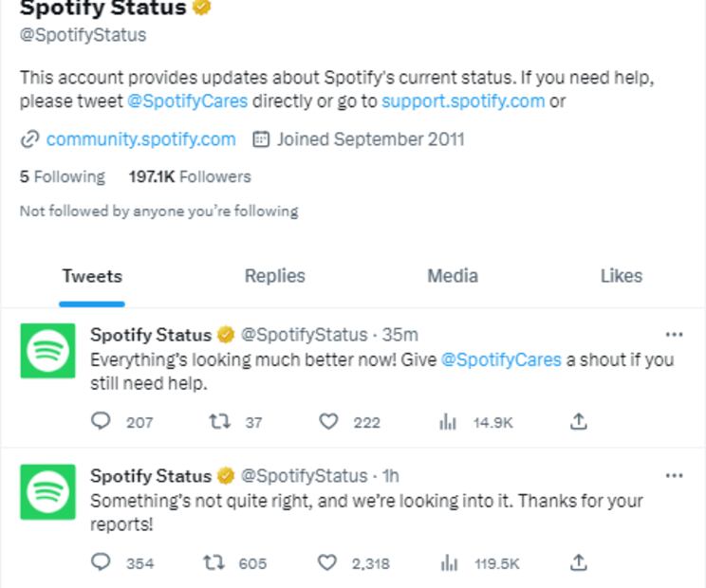Reply to the 1h "not quite right" tweet
This screenshot has width=706, height=588.
(101, 562)
